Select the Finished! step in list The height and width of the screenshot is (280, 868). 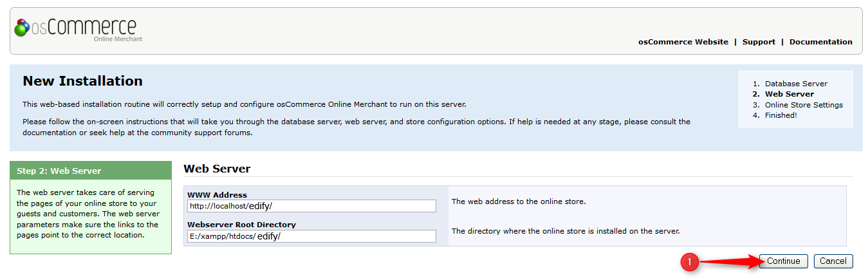[x=780, y=115]
